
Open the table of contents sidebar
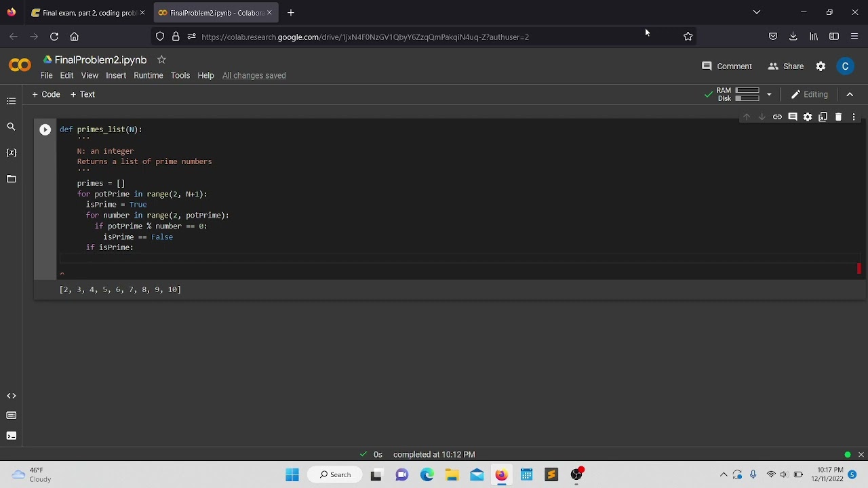(11, 101)
